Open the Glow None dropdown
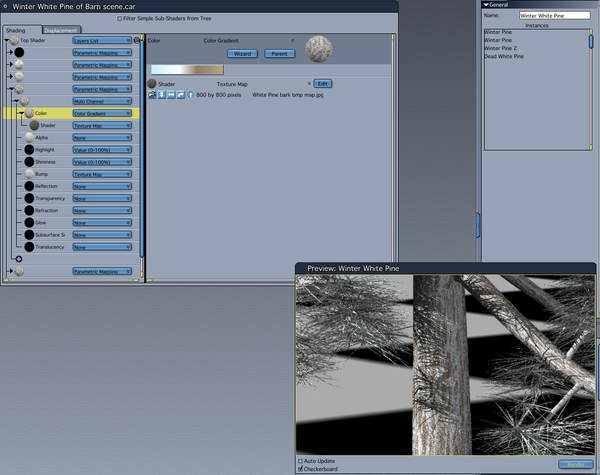The height and width of the screenshot is (475, 600). tap(102, 223)
